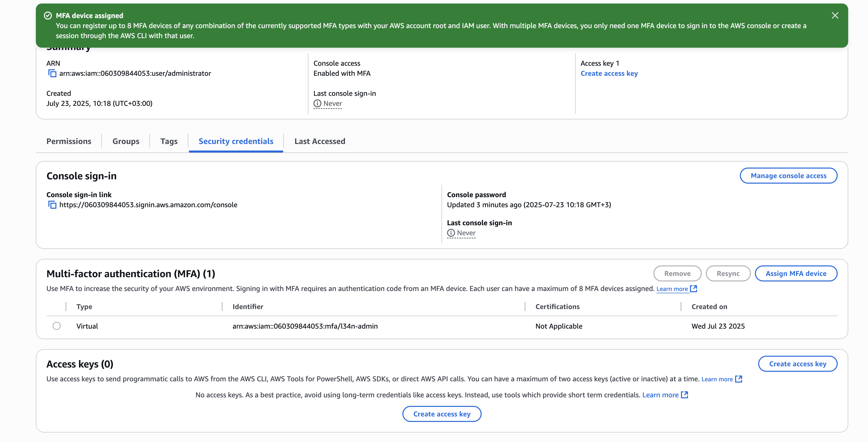868x442 pixels.
Task: Click the Type column header
Action: tap(84, 307)
